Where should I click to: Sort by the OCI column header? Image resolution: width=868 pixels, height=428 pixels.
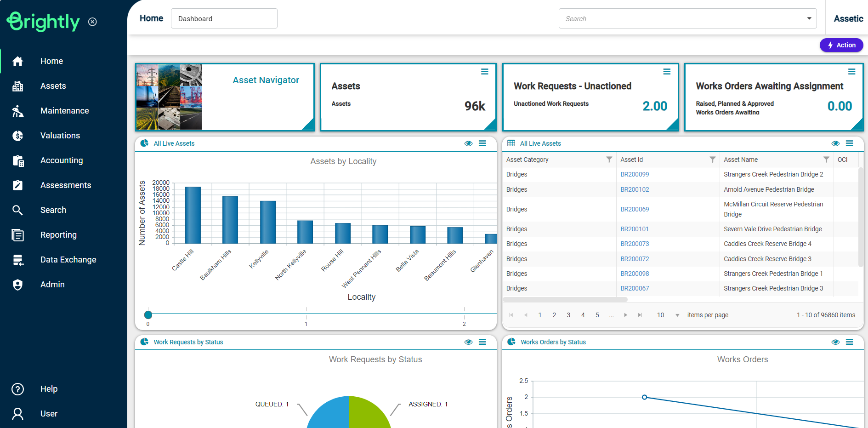click(x=843, y=160)
